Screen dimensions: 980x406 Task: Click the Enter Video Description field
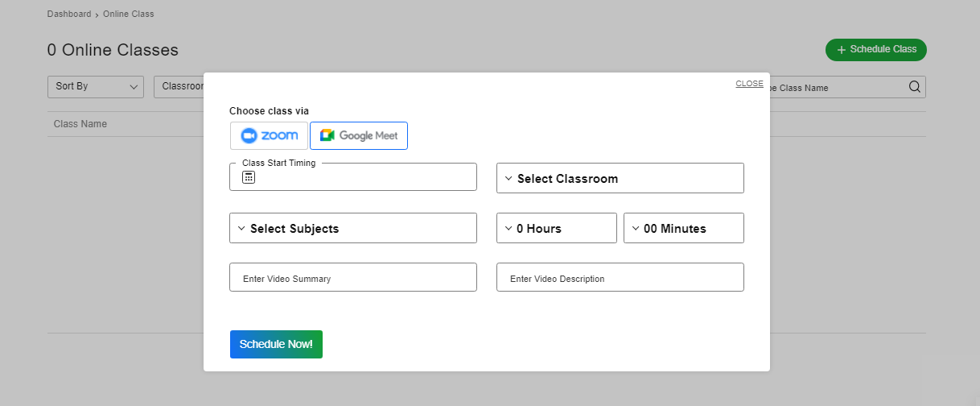(x=620, y=278)
